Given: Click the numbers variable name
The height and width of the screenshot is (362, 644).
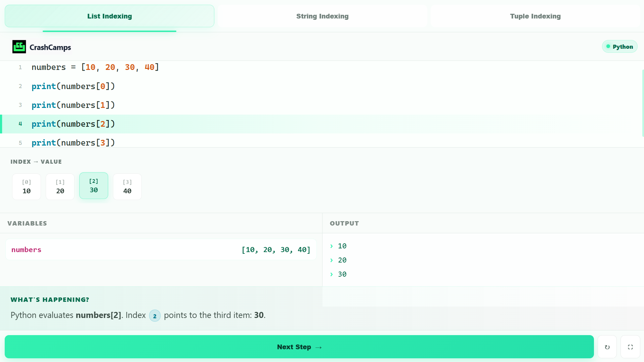Looking at the screenshot, I should (26, 250).
